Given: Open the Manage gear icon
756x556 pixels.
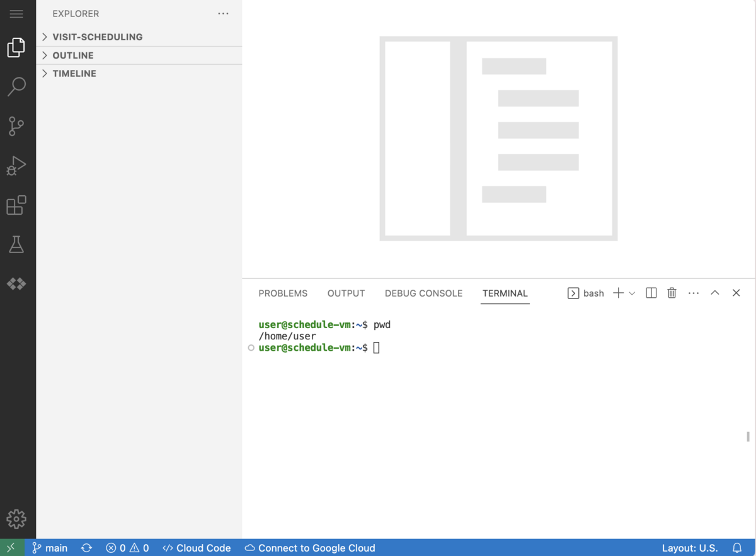Looking at the screenshot, I should (17, 519).
